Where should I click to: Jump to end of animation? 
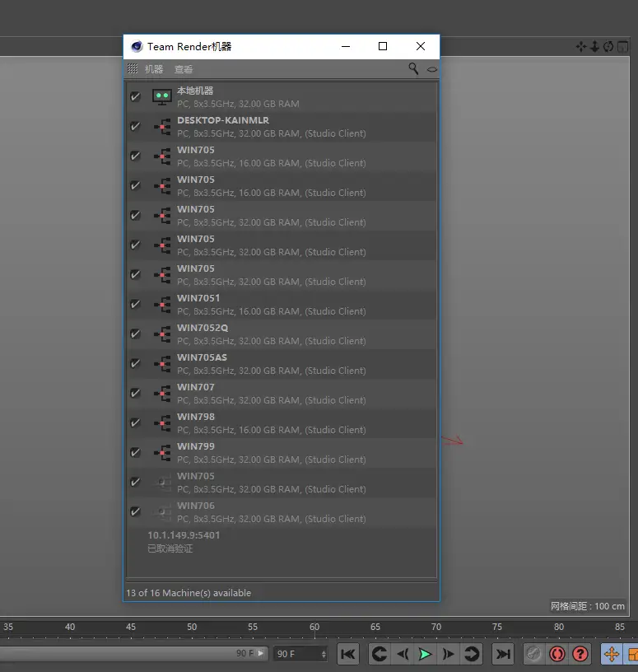[503, 654]
